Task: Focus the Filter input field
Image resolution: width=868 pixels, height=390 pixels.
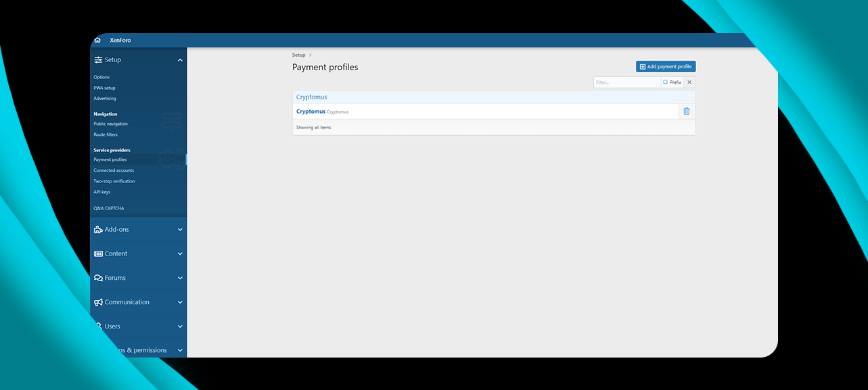Action: point(627,82)
